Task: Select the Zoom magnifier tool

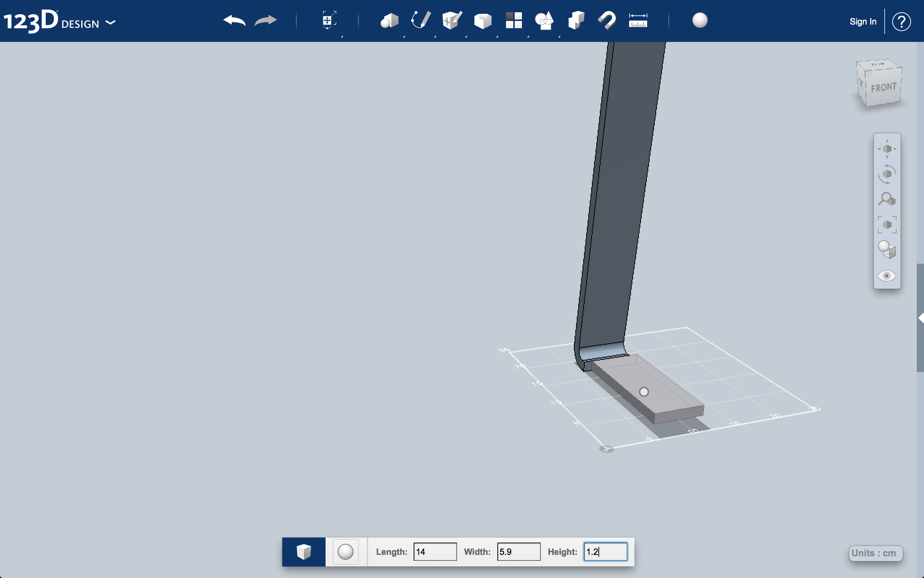Action: [887, 199]
